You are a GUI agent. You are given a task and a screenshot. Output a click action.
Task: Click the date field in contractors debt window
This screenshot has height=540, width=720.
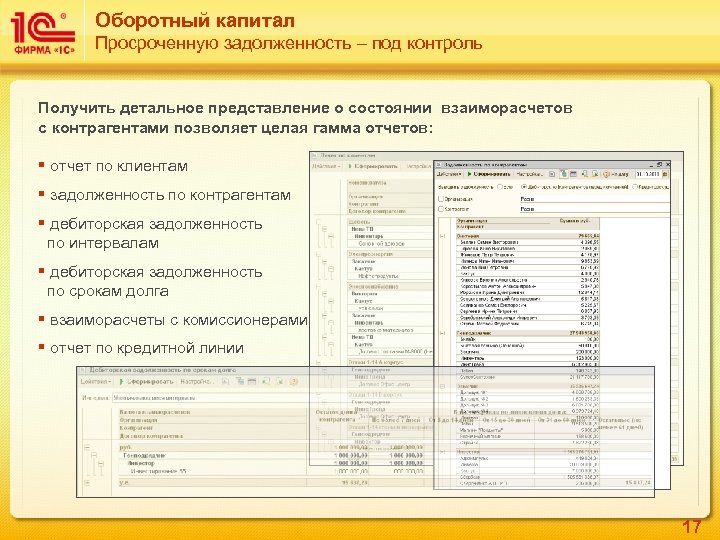[649, 174]
